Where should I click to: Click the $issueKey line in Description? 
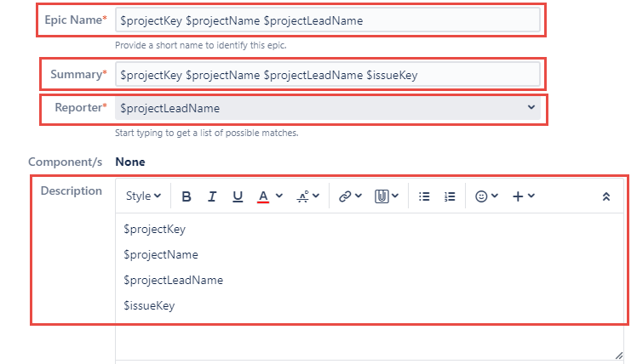[x=149, y=305]
